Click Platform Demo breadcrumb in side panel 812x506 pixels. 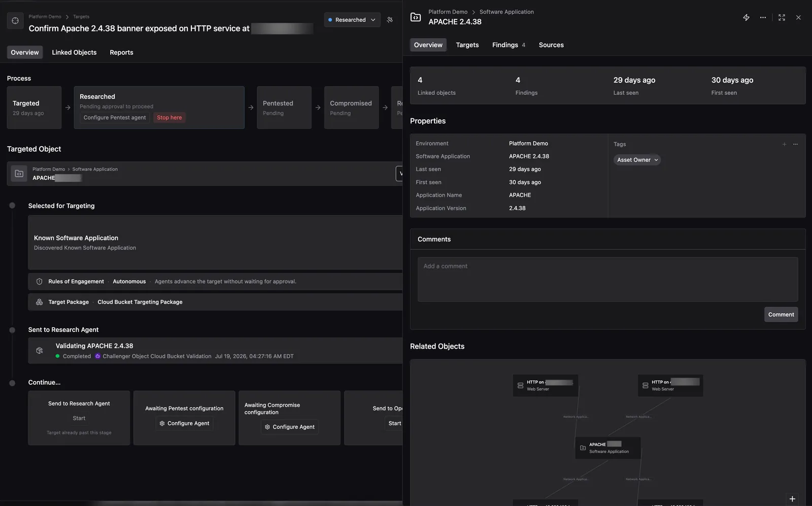(448, 12)
